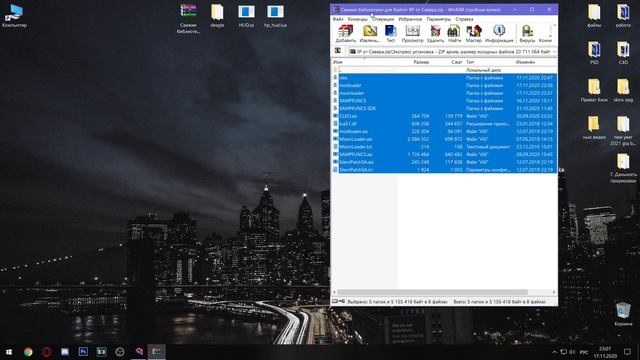The height and width of the screenshot is (360, 640).
Task: Select the SAMPFUNCS folder row
Action: [444, 100]
